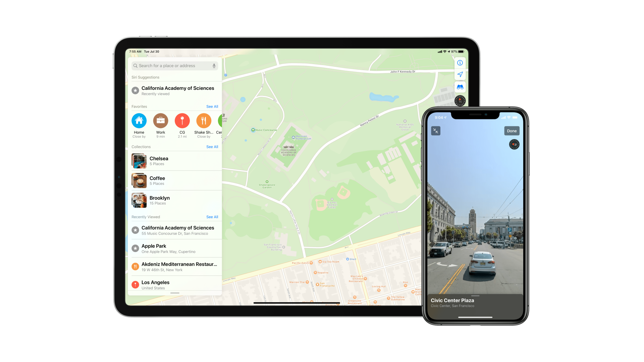The width and height of the screenshot is (644, 362).
Task: Click See All under Collections
Action: (212, 147)
